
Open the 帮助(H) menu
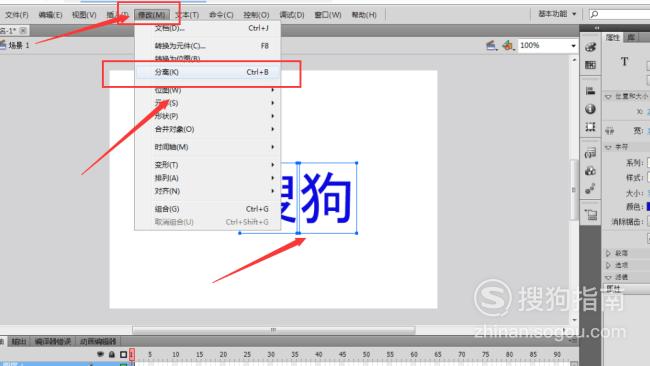click(364, 15)
